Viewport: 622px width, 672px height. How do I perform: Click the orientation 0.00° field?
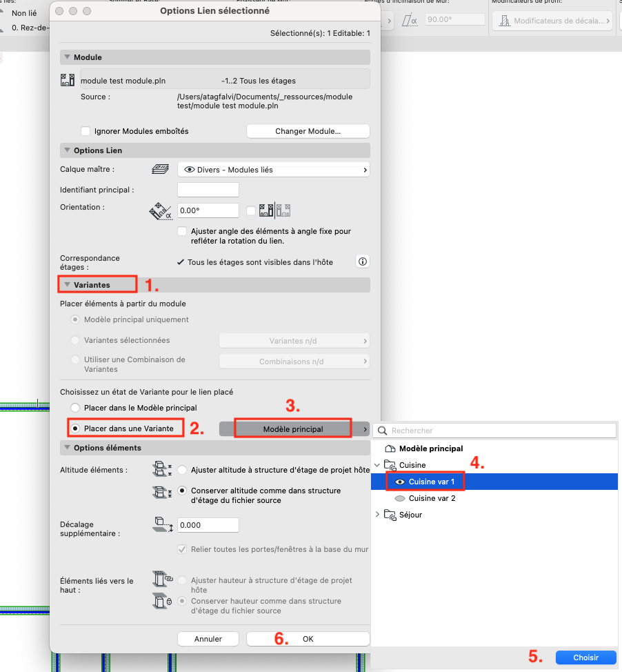208,210
